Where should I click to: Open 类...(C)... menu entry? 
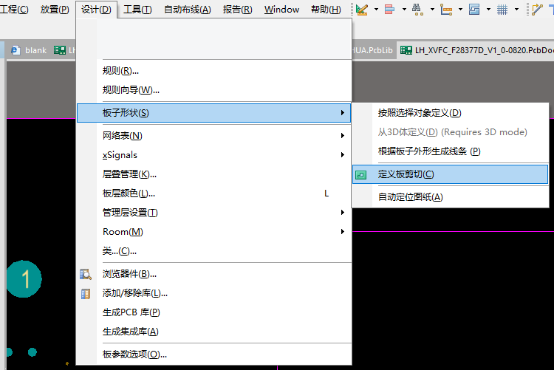pyautogui.click(x=214, y=251)
